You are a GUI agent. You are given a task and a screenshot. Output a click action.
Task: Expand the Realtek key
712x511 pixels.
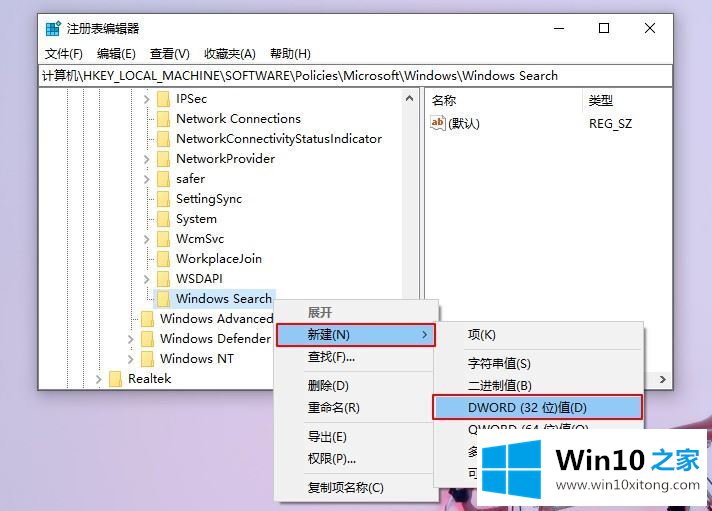[x=98, y=379]
